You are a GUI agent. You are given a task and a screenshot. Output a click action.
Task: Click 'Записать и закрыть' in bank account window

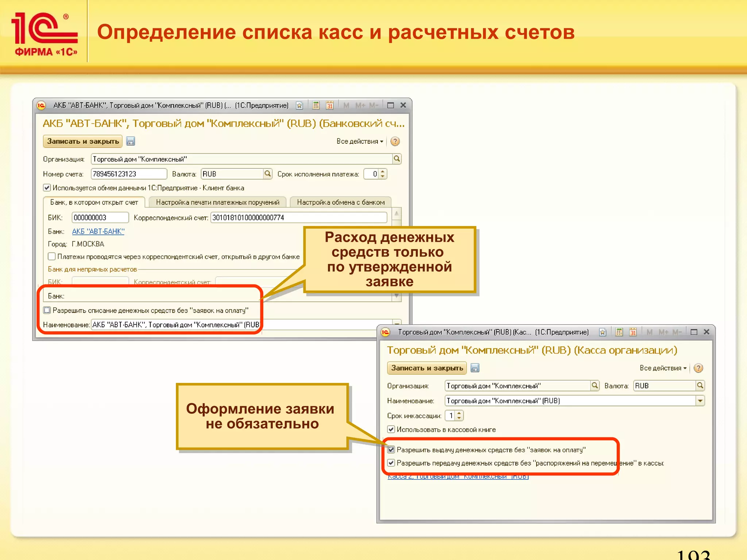click(x=83, y=141)
